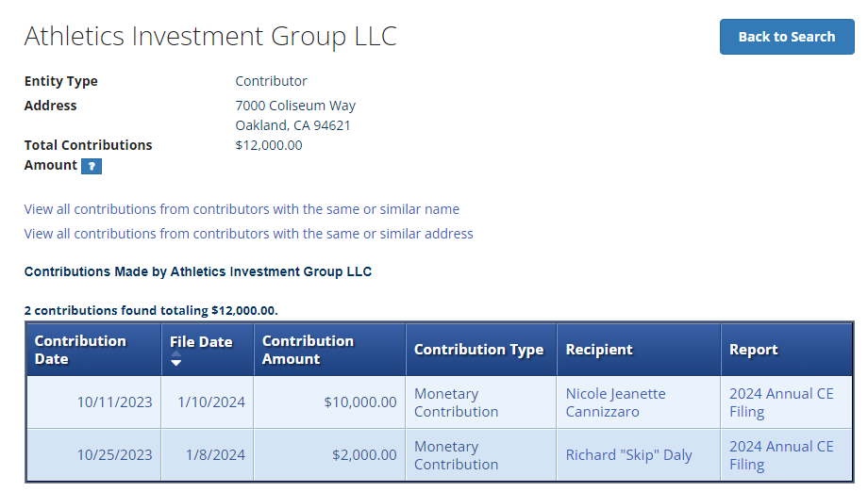The image size is (868, 492).
Task: Sort by Recipient column header
Action: pyautogui.click(x=599, y=350)
